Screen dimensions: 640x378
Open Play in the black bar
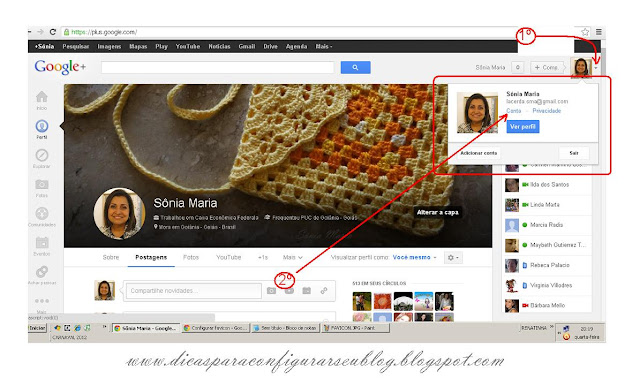click(161, 47)
